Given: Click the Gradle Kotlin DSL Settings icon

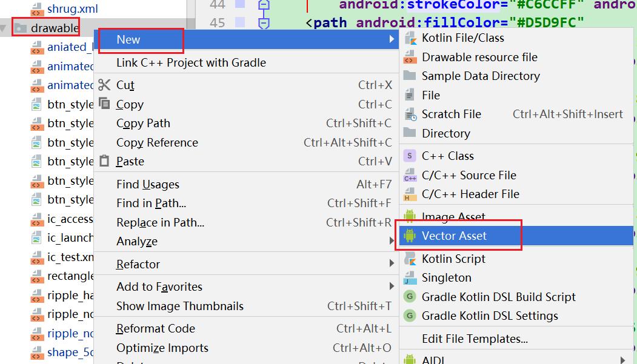Looking at the screenshot, I should 410,316.
